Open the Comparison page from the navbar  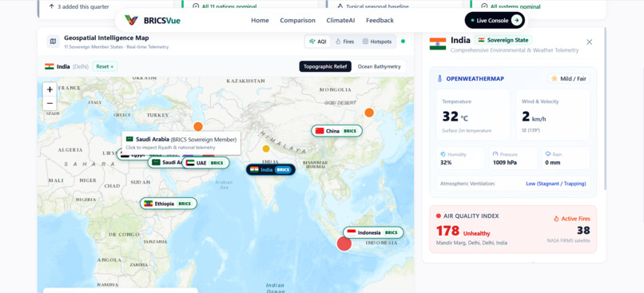298,21
